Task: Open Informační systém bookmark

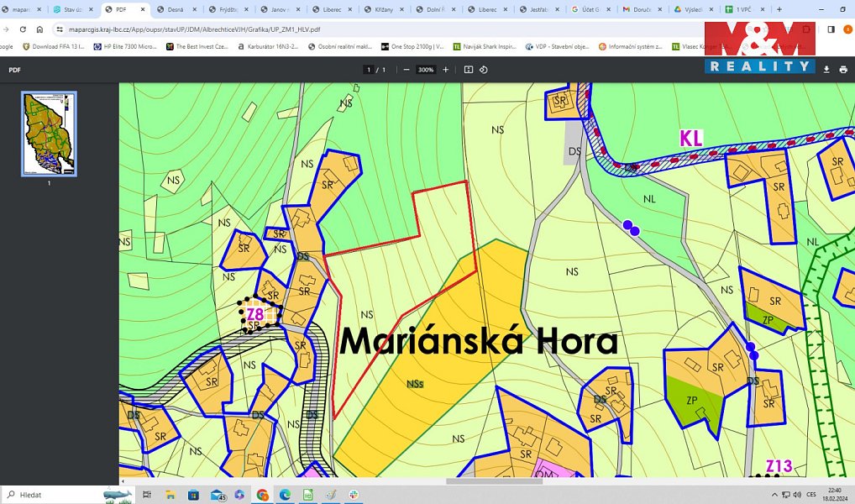Action: [631, 47]
